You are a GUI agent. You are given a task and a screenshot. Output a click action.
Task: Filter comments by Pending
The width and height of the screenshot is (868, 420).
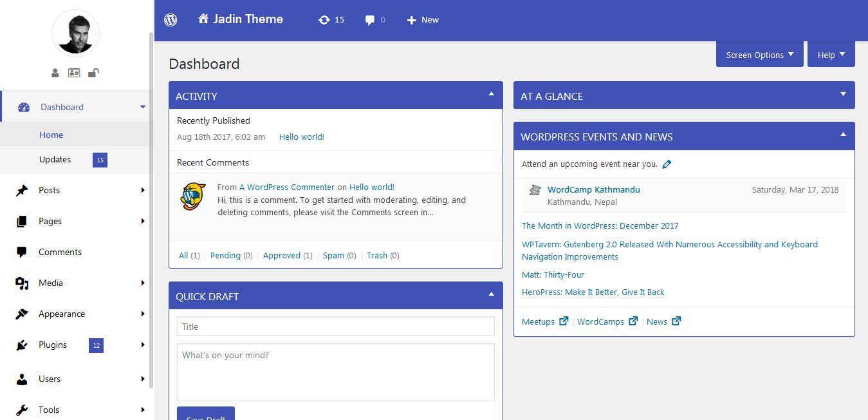coord(225,255)
